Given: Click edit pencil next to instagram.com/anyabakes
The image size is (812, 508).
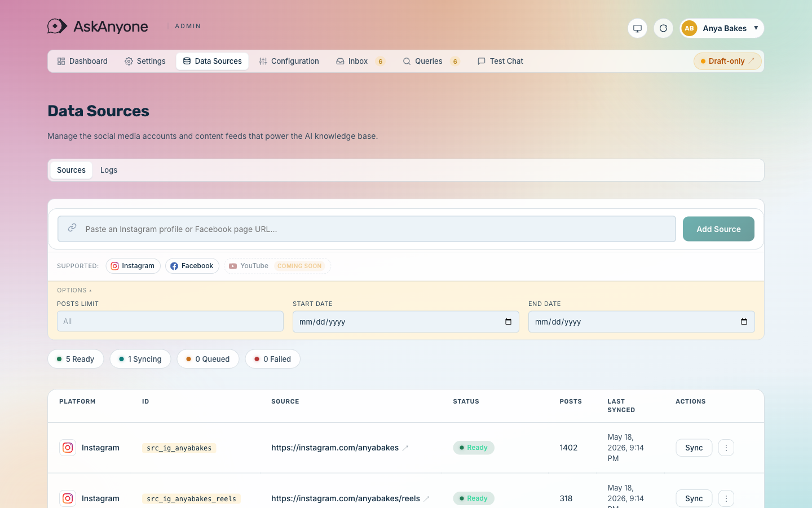Looking at the screenshot, I should (x=405, y=448).
